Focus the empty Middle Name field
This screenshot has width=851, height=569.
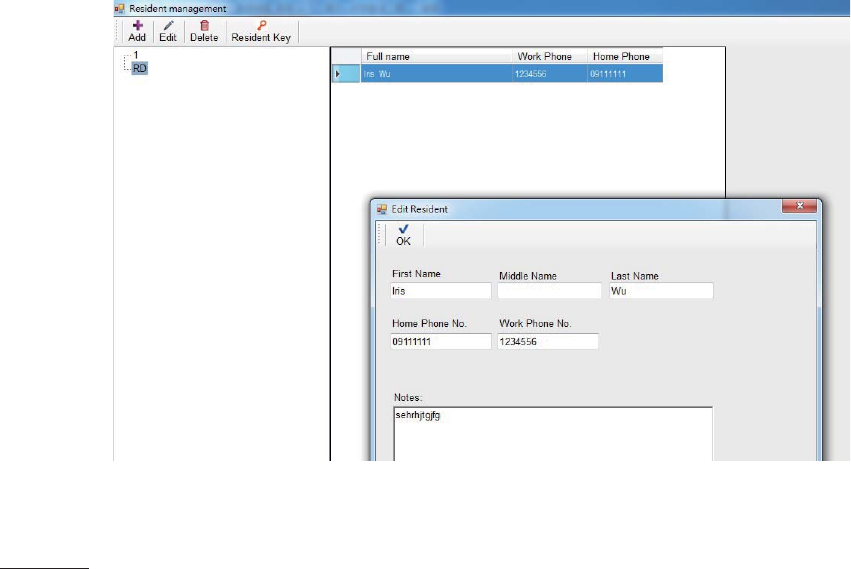(x=549, y=290)
